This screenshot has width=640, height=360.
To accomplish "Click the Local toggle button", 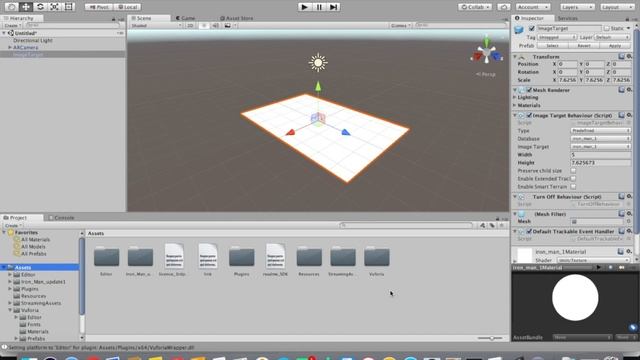I will tap(128, 7).
